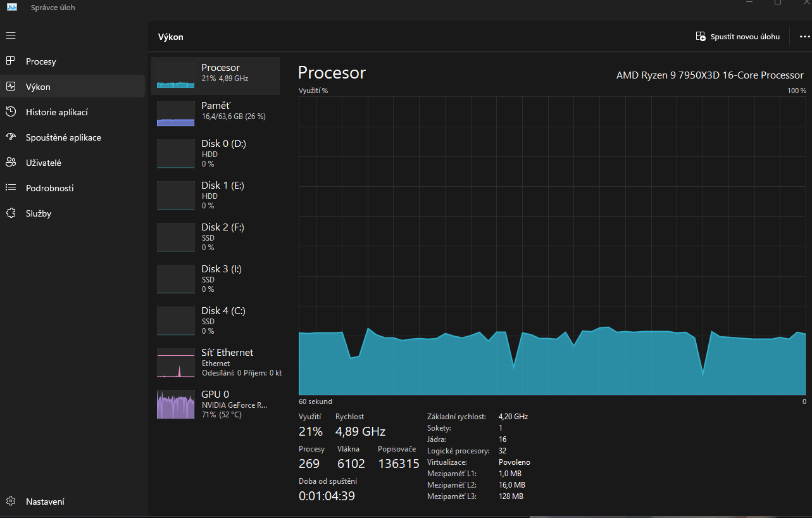Select the Procesor performance item
Viewport: 812px width, 518px height.
point(215,76)
